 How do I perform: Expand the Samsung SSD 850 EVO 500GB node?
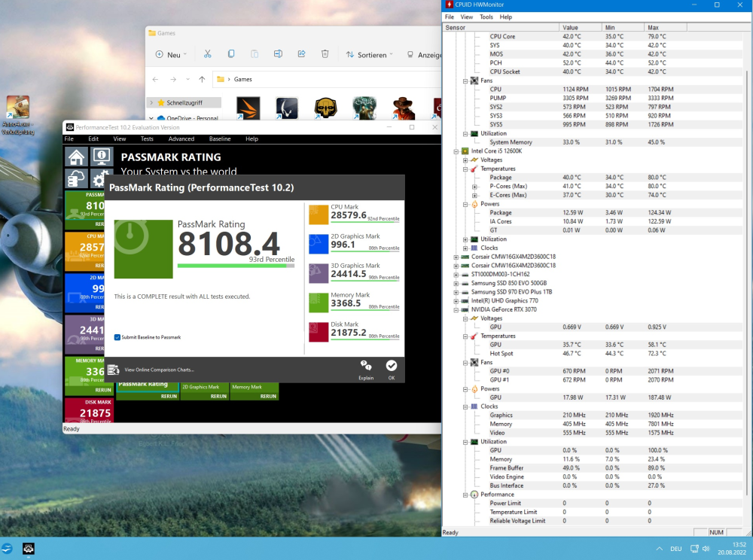click(456, 283)
